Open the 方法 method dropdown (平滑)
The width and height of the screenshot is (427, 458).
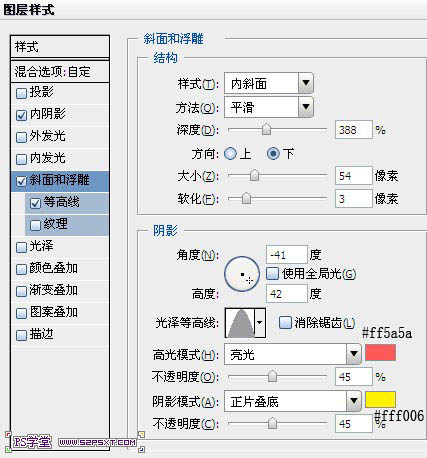pyautogui.click(x=269, y=107)
